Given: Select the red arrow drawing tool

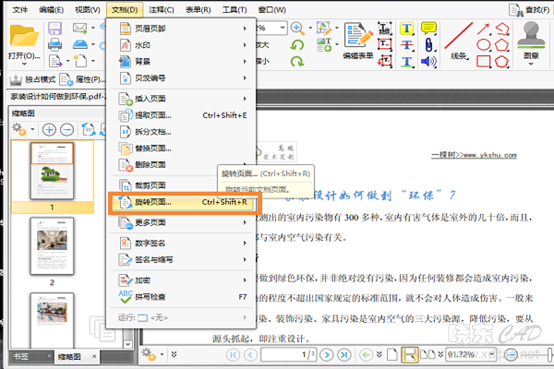Looking at the screenshot, I should [483, 29].
